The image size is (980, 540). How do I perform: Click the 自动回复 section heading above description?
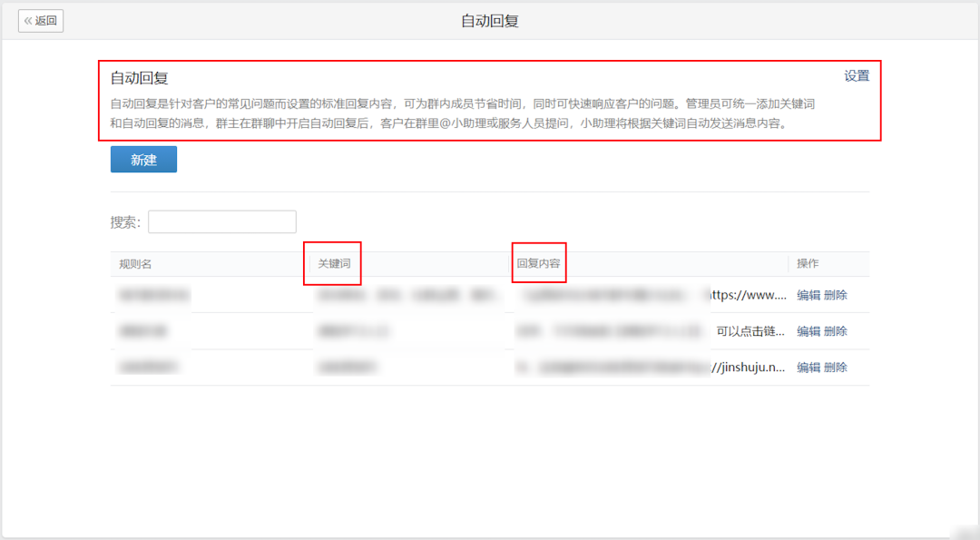[139, 79]
